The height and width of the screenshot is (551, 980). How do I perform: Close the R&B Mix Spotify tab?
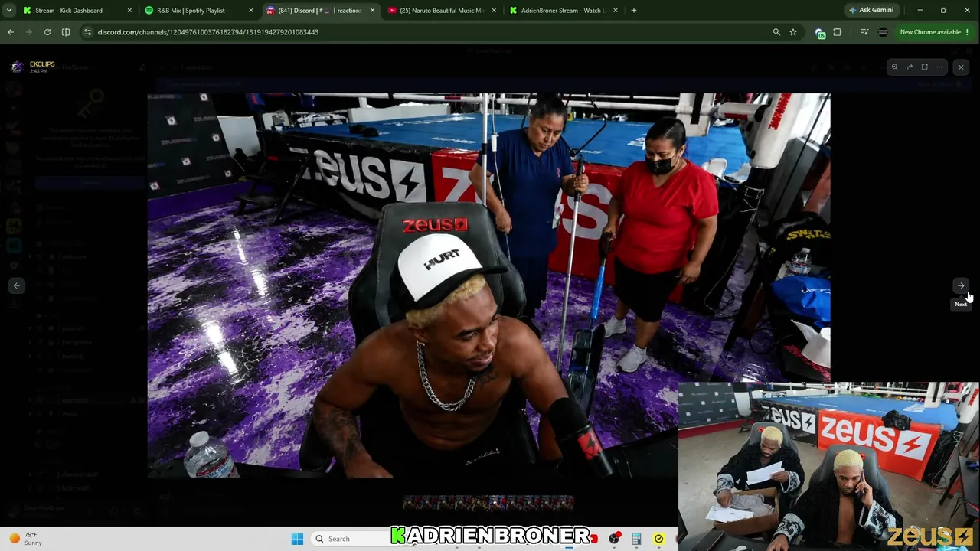click(x=250, y=11)
